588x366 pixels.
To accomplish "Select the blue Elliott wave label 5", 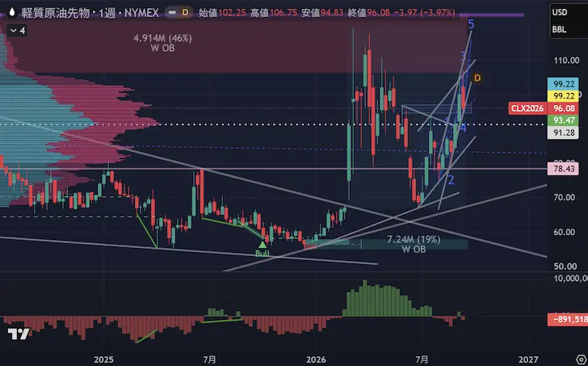I will coord(472,25).
